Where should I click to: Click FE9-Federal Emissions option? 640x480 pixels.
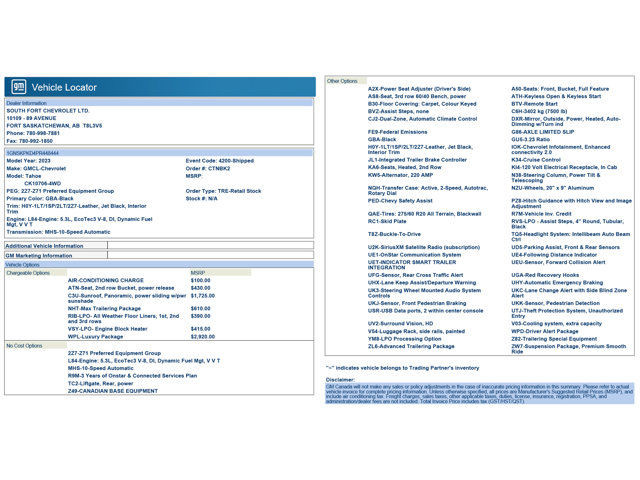point(398,132)
